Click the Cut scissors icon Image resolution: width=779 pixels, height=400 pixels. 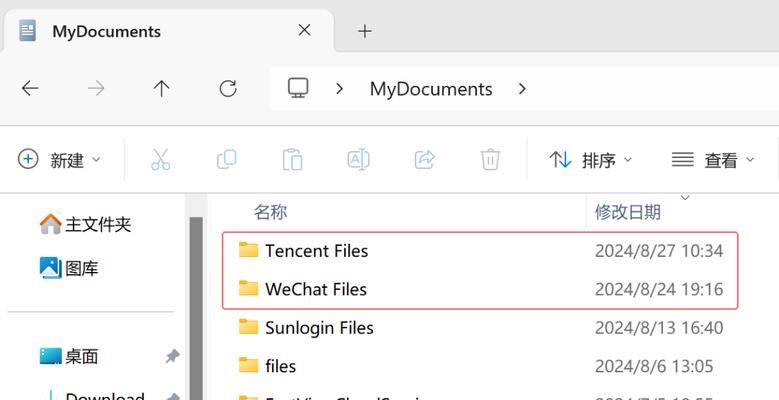pos(160,160)
